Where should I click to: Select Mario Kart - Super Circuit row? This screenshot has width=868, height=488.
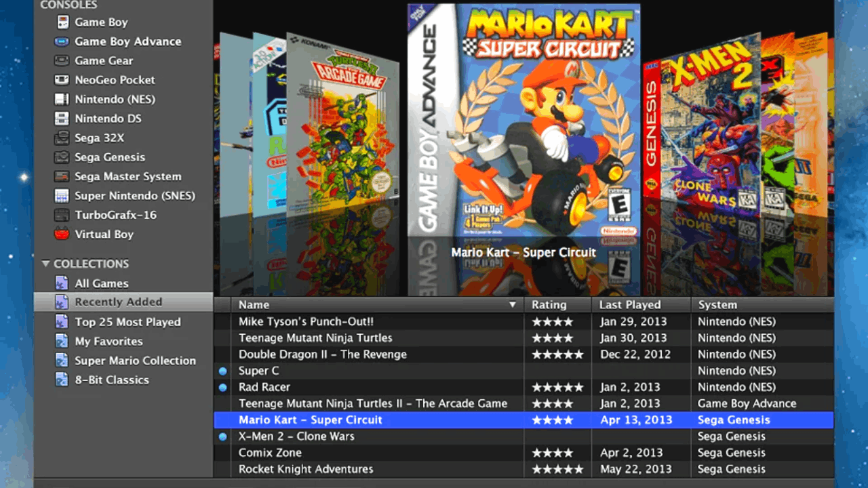[524, 420]
